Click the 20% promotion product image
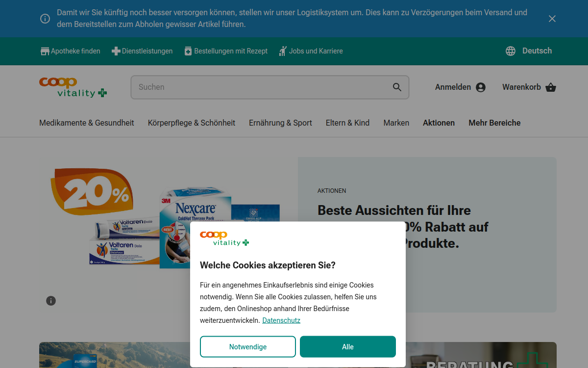This screenshot has width=588, height=368. coord(169,235)
